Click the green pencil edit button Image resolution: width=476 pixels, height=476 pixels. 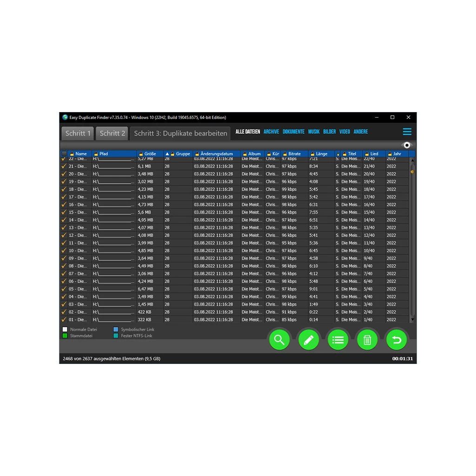point(309,340)
